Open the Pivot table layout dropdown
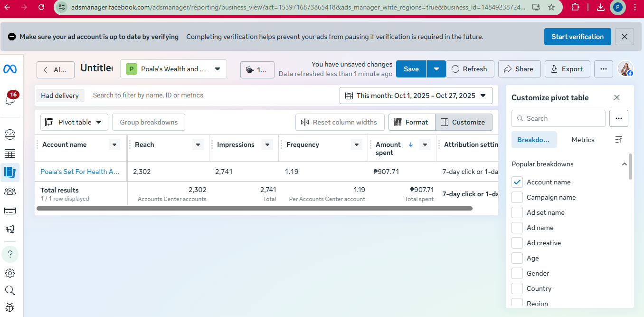Screen dimensions: 644x317 point(74,122)
